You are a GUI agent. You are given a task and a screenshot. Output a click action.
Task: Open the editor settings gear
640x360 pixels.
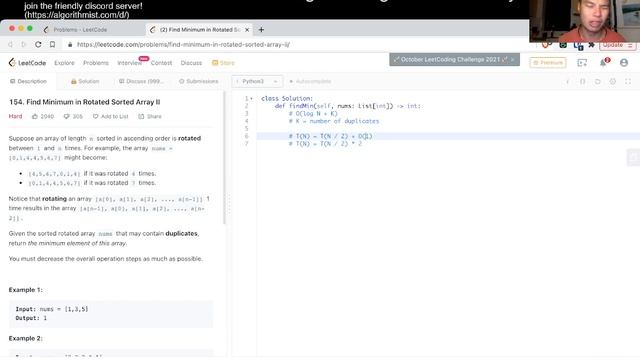[613, 82]
